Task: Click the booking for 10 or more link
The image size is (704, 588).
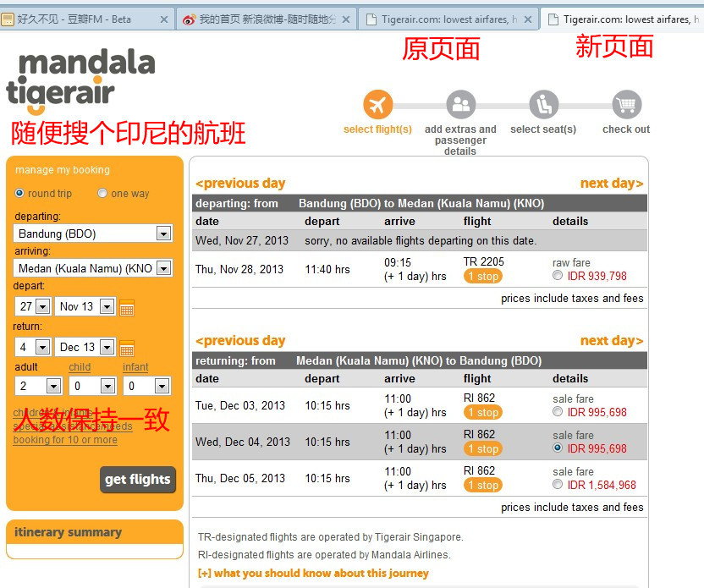Action: [x=65, y=440]
